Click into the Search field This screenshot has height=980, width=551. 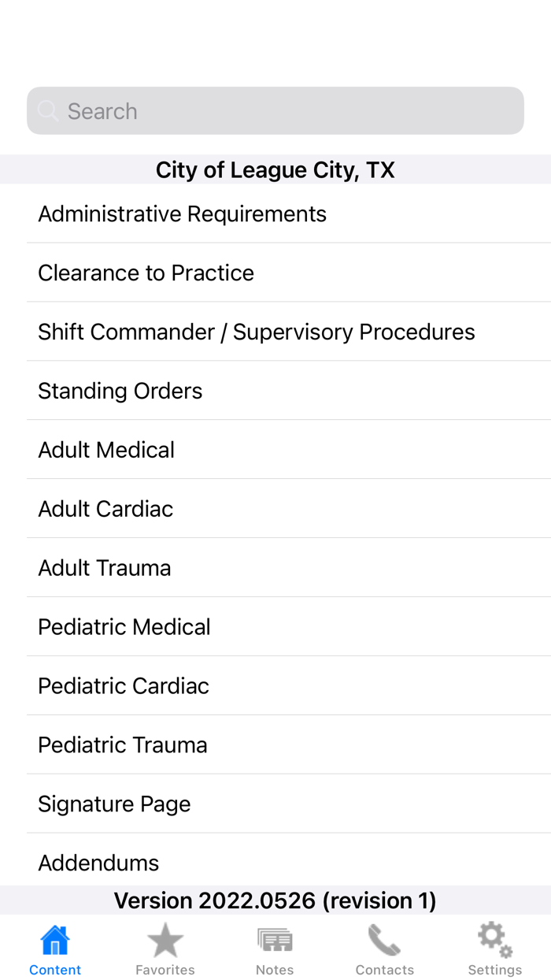[291, 111]
